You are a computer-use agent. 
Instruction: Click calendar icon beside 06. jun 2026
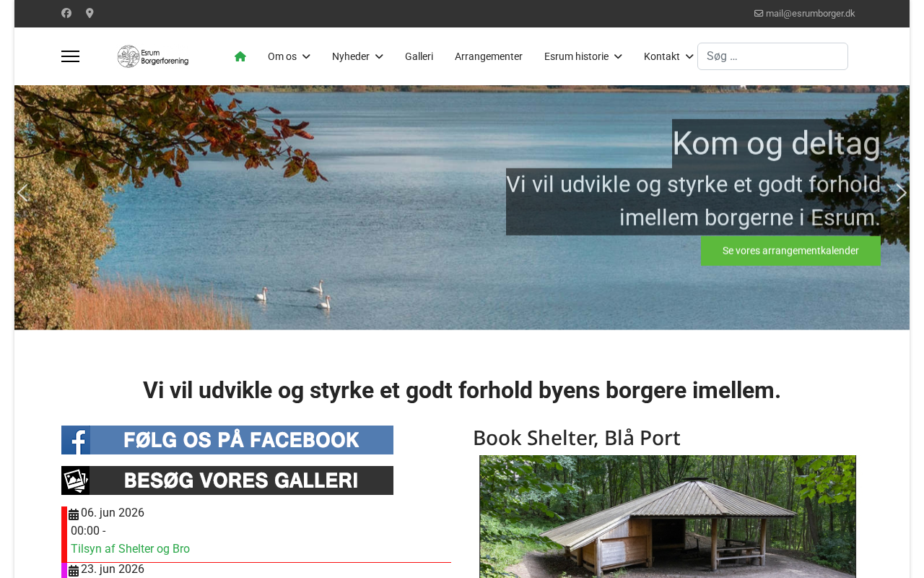tap(74, 514)
